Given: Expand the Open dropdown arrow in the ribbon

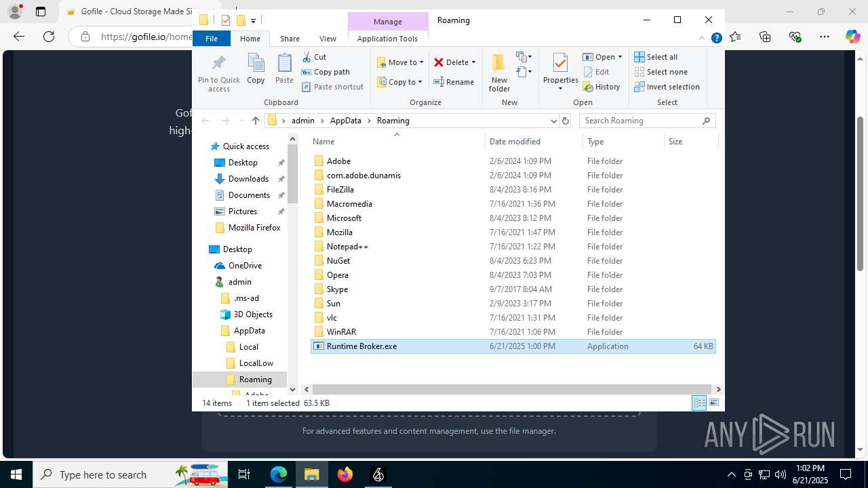Looking at the screenshot, I should (x=620, y=57).
